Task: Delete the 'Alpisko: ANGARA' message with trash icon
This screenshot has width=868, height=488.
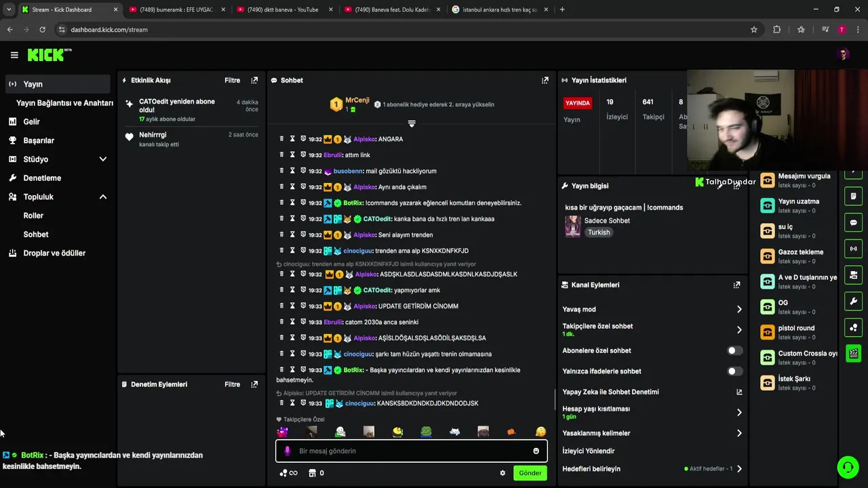Action: point(281,138)
